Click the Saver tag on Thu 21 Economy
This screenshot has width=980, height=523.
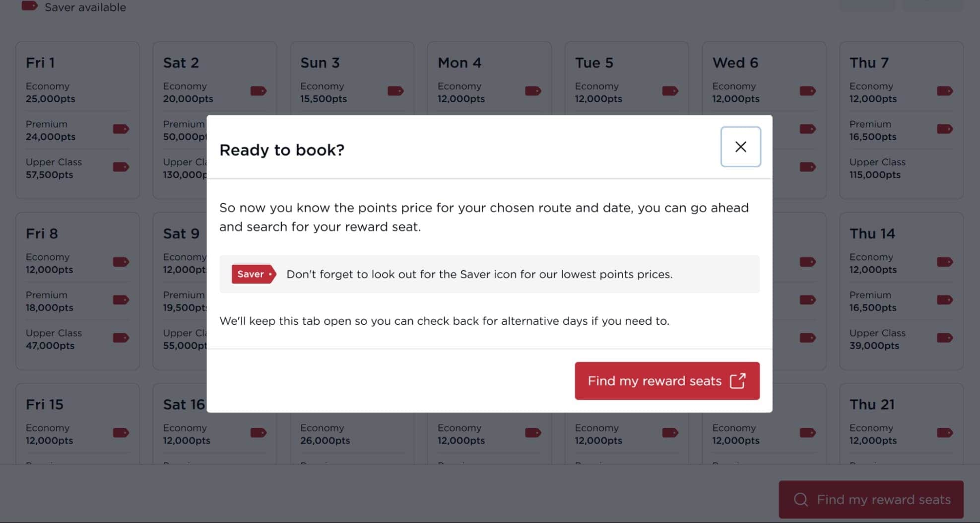pos(945,433)
